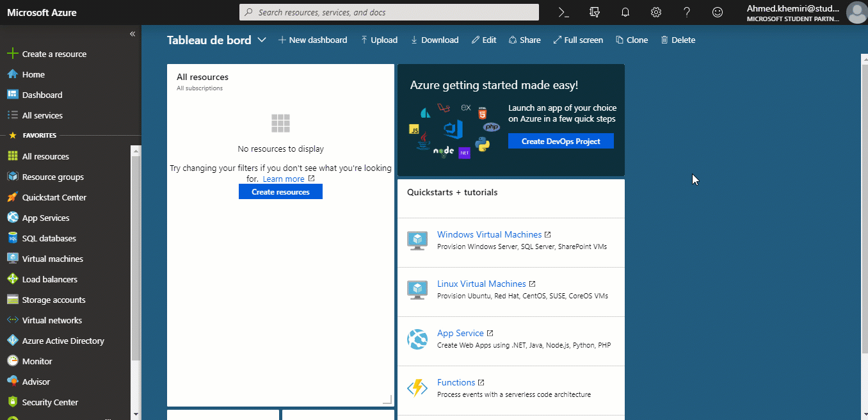Open App Service quickstart link

[x=460, y=333]
